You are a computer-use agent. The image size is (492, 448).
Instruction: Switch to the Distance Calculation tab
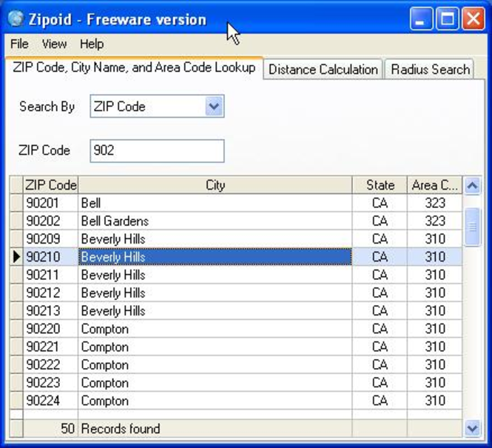pyautogui.click(x=323, y=70)
